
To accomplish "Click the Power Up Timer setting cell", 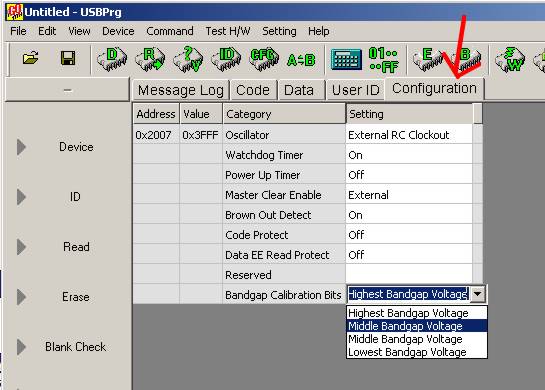I will pos(409,175).
